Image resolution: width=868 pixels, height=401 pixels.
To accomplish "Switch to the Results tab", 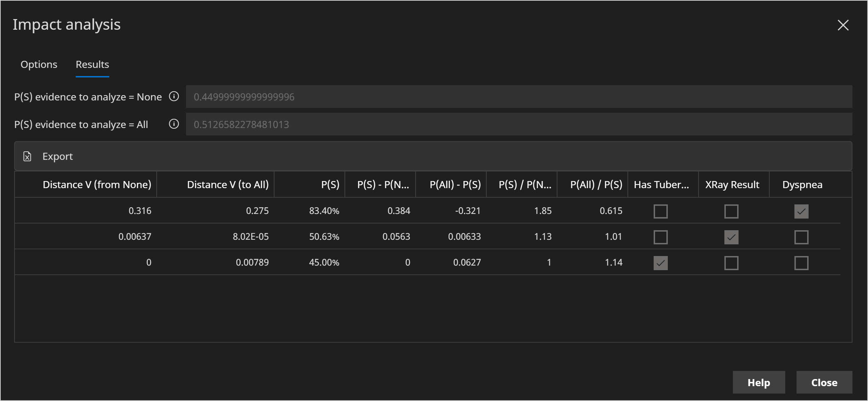I will [92, 64].
